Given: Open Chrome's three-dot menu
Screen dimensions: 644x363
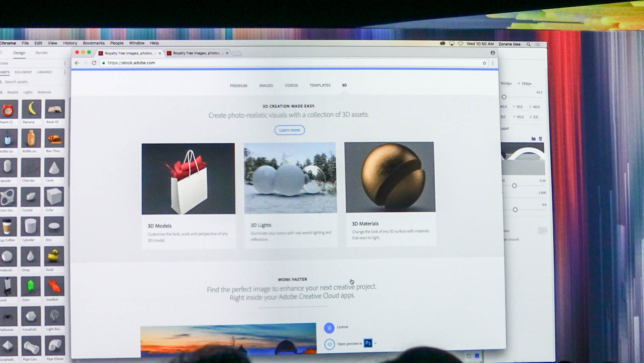Looking at the screenshot, I should (493, 63).
